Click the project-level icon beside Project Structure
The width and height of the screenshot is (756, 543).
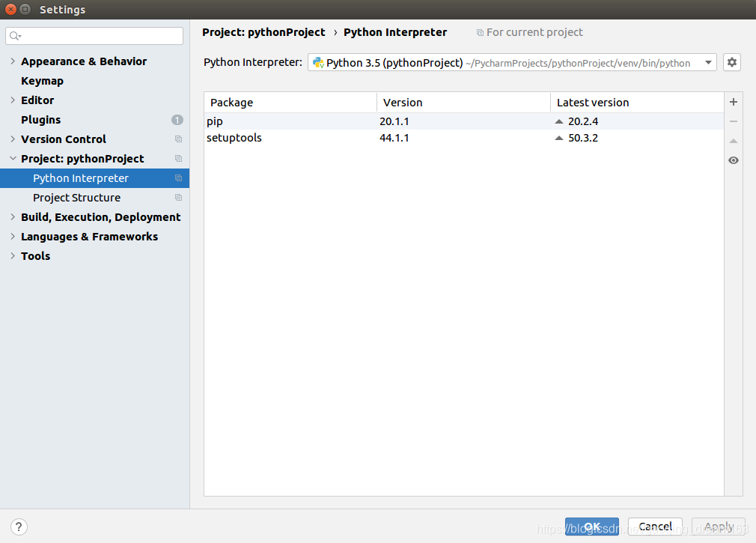click(178, 198)
